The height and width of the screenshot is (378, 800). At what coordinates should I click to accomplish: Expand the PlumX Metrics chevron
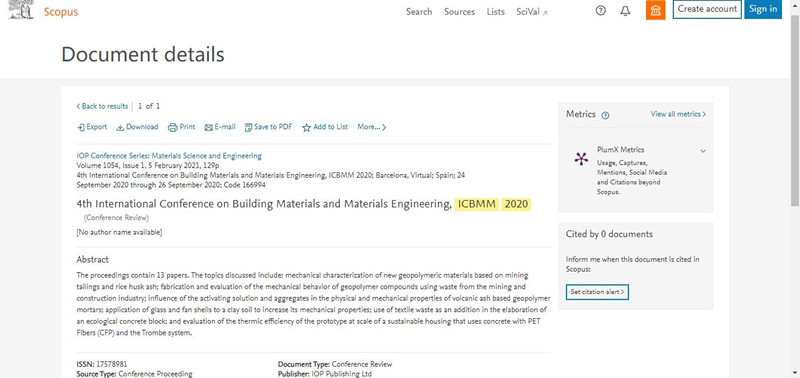(x=703, y=151)
